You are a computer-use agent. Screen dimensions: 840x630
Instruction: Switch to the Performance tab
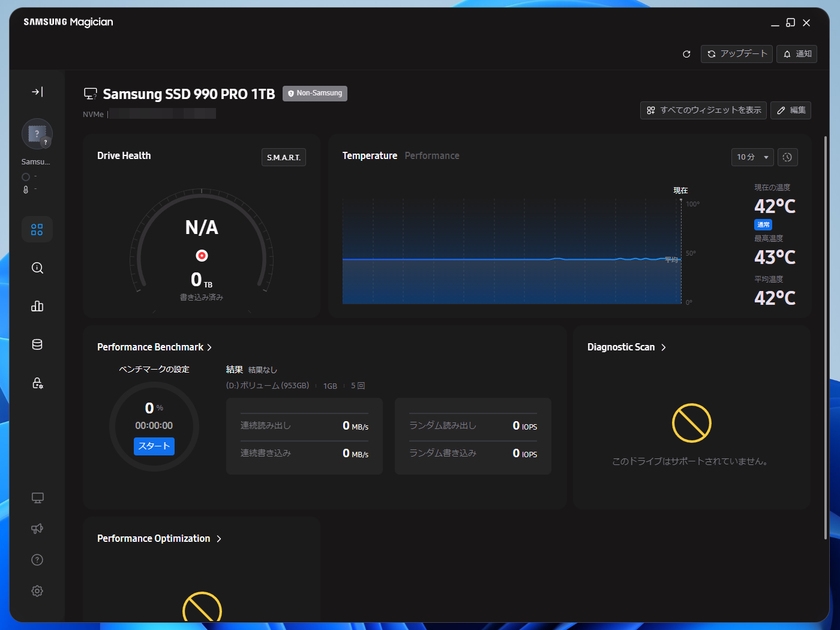tap(432, 155)
